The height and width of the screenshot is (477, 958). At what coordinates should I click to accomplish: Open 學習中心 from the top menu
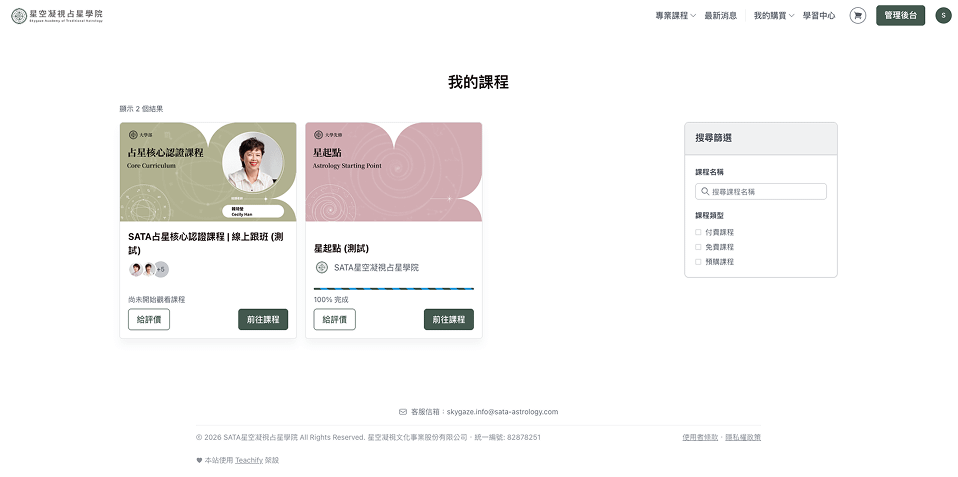[818, 15]
